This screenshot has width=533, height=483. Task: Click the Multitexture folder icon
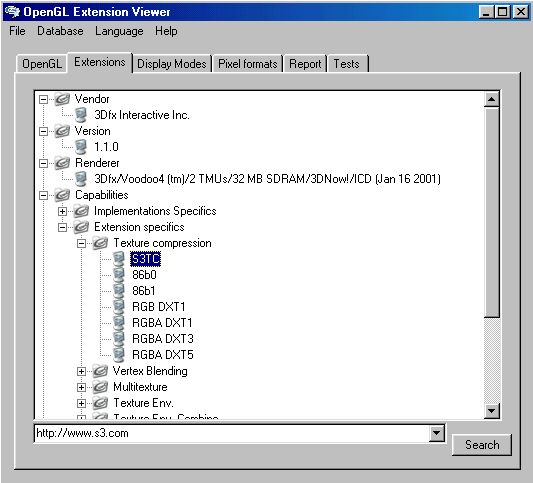pyautogui.click(x=101, y=387)
